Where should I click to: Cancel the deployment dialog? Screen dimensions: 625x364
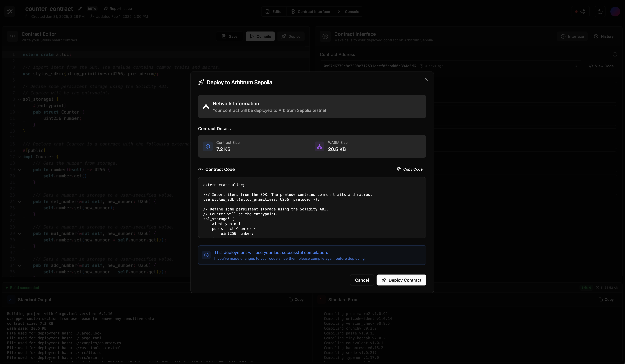362,280
